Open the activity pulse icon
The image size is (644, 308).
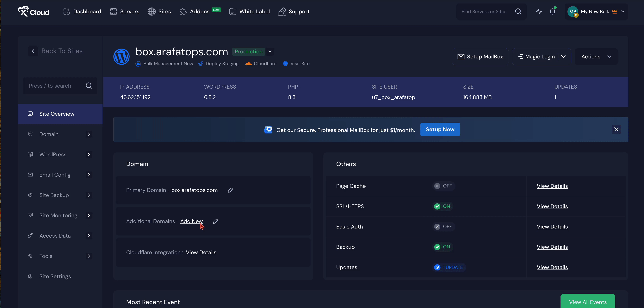pos(539,11)
